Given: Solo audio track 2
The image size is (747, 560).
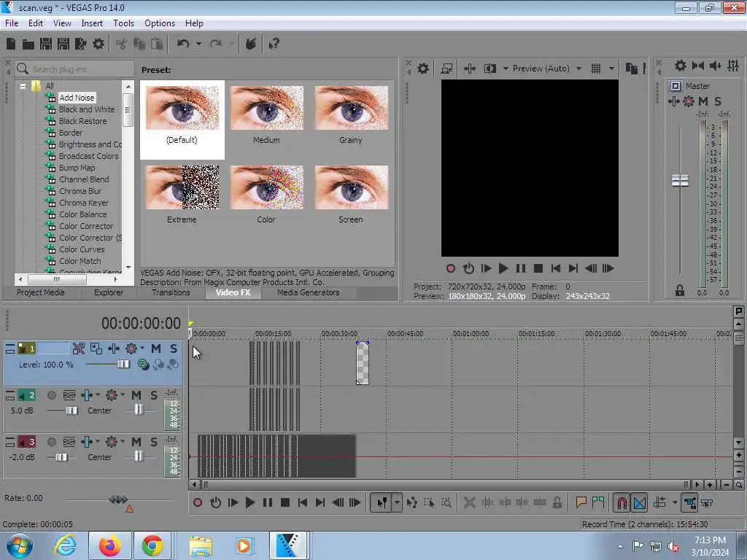Looking at the screenshot, I should coord(153,395).
